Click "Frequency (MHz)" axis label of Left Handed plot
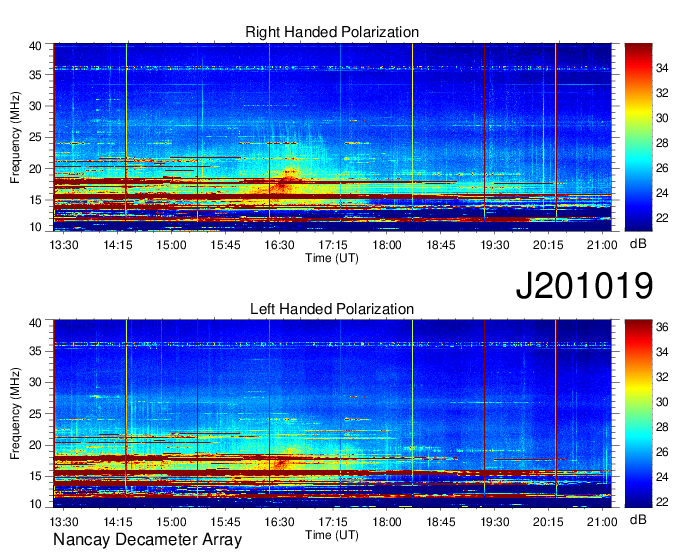680x552 pixels. [15, 414]
